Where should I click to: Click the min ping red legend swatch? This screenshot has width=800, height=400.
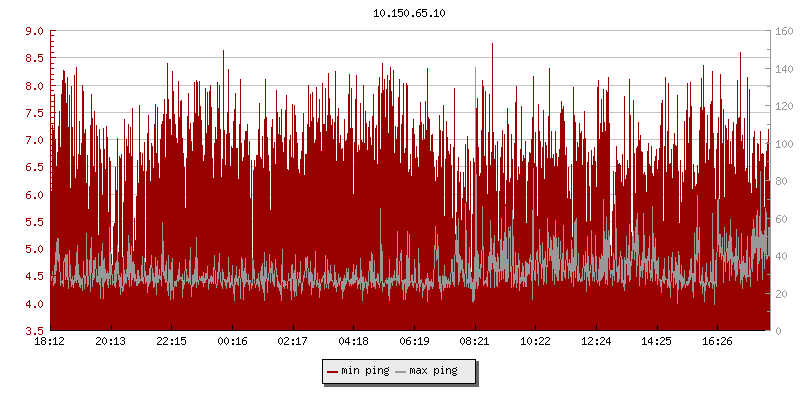click(x=333, y=371)
